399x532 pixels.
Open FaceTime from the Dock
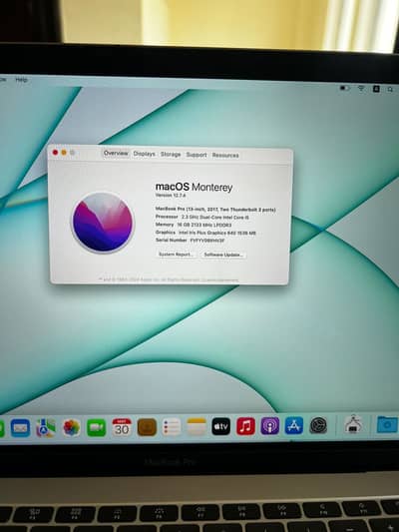[97, 427]
